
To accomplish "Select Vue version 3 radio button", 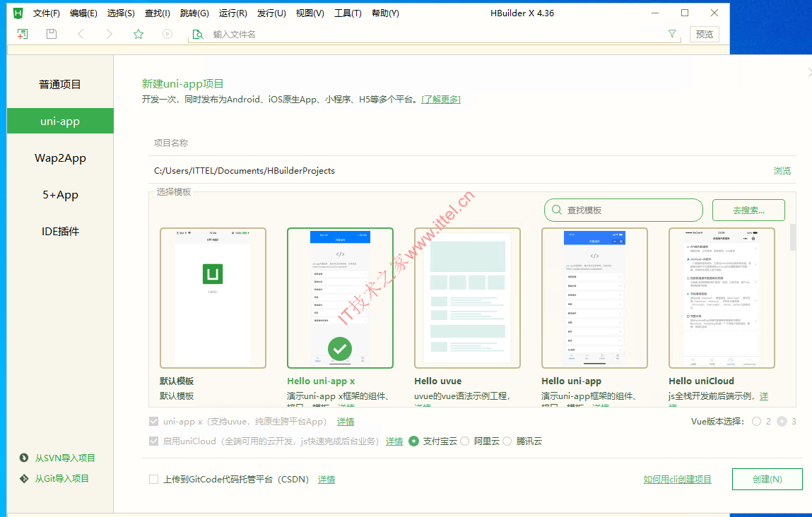I will pyautogui.click(x=782, y=421).
